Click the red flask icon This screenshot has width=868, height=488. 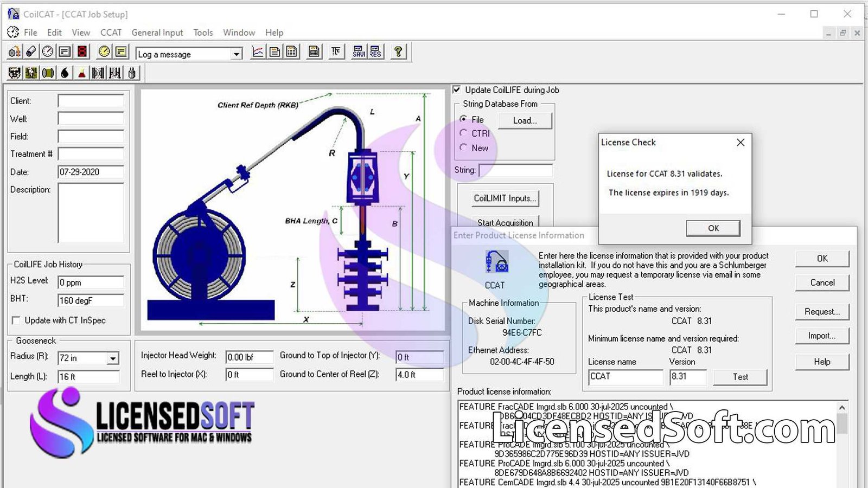pyautogui.click(x=81, y=73)
